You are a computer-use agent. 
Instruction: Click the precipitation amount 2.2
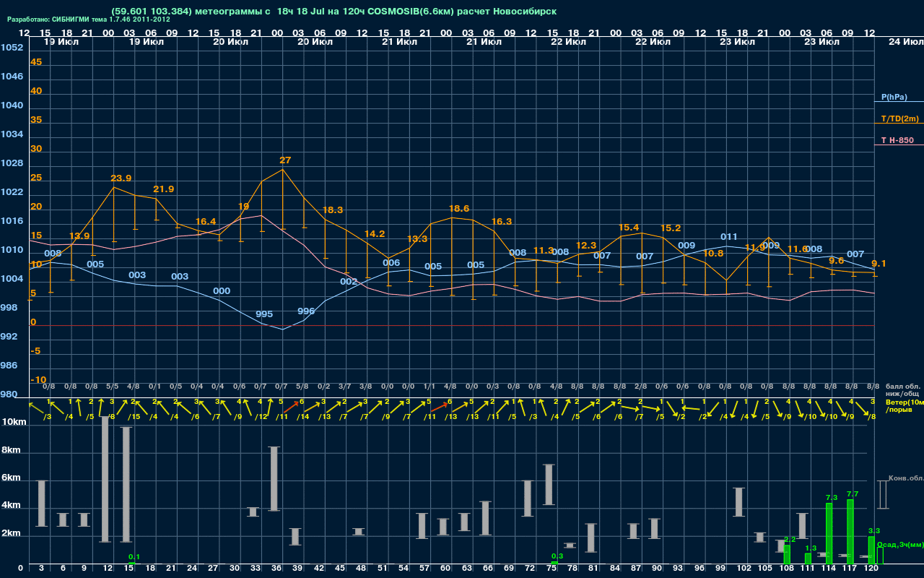pos(789,539)
